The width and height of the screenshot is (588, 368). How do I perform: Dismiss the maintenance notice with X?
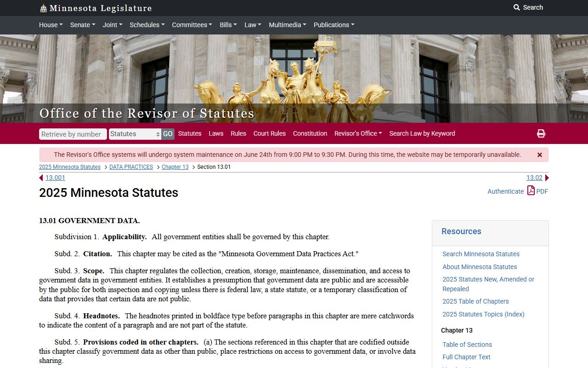[540, 155]
